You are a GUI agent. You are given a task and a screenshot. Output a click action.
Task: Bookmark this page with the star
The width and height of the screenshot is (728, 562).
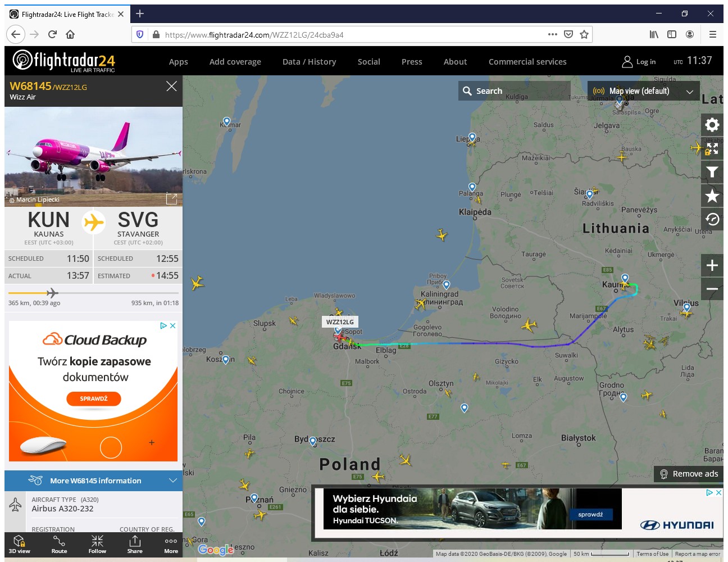[x=584, y=34]
